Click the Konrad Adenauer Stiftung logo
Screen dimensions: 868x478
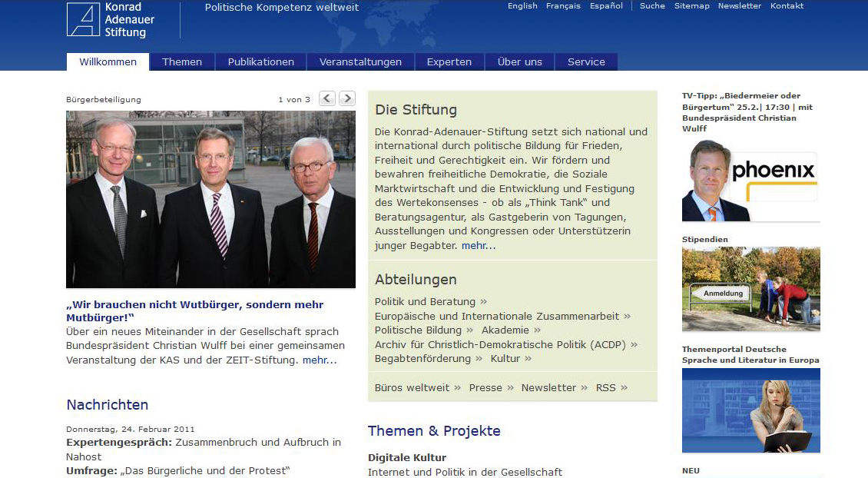tap(111, 20)
